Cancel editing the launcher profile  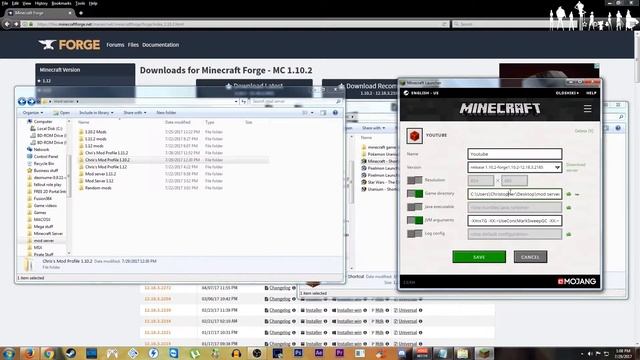(x=530, y=257)
